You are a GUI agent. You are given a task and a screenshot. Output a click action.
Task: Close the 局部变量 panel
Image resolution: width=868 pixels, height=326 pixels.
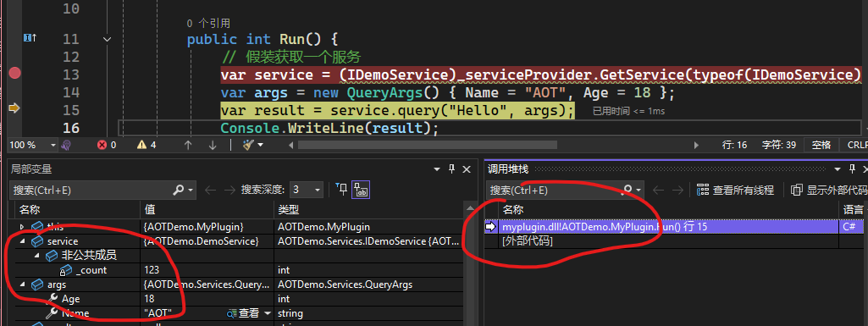pyautogui.click(x=466, y=169)
